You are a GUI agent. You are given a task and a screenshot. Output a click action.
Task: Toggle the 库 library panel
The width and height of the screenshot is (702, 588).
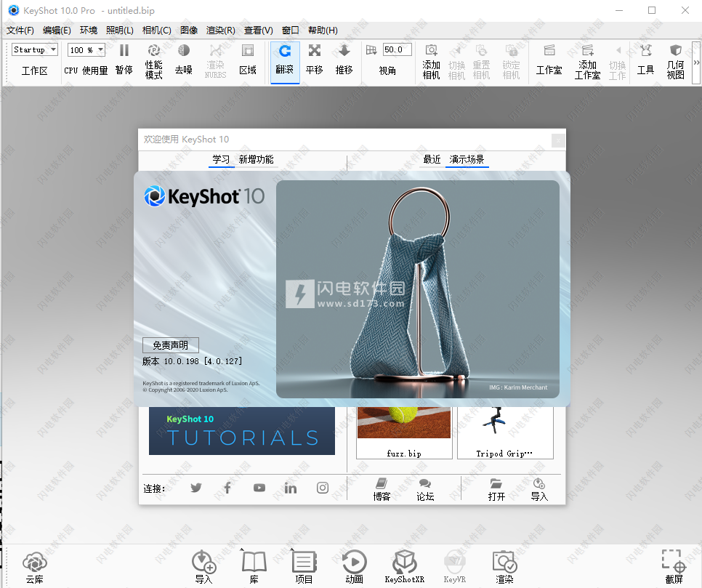[x=254, y=568]
